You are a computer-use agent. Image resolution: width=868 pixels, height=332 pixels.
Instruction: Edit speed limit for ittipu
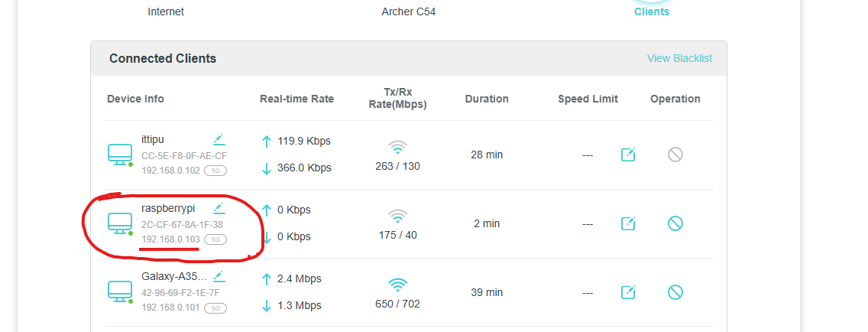click(628, 155)
